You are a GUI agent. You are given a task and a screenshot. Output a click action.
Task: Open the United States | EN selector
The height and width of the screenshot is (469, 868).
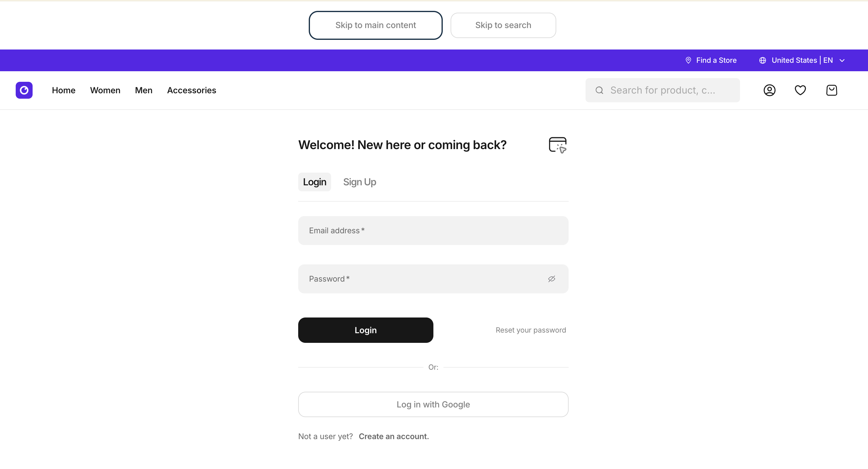(x=802, y=60)
